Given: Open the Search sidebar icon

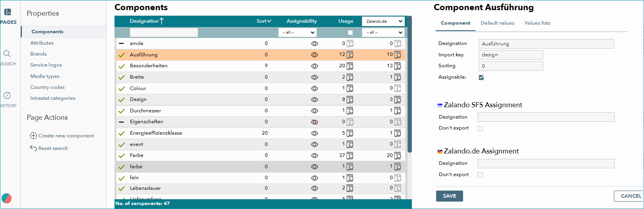Looking at the screenshot, I should (x=7, y=54).
